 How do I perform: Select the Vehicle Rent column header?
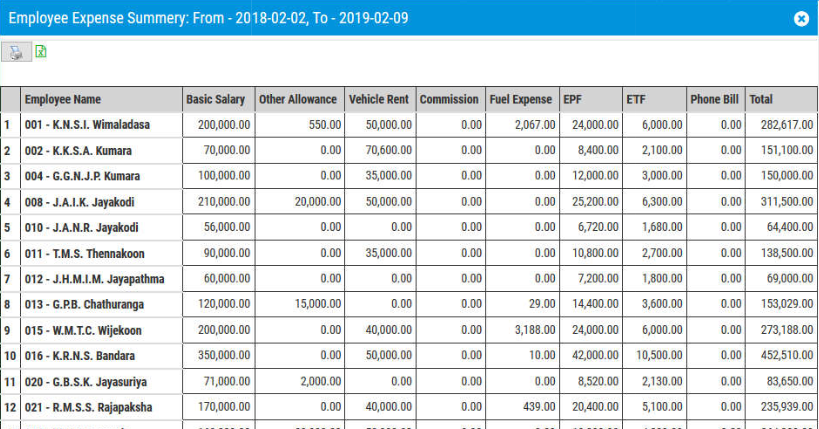pyautogui.click(x=379, y=100)
